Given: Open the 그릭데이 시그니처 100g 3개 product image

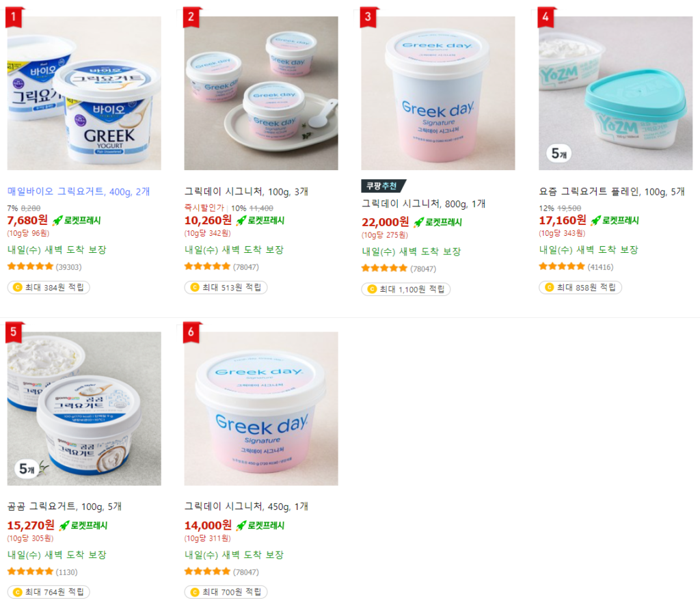Looking at the screenshot, I should (x=261, y=93).
